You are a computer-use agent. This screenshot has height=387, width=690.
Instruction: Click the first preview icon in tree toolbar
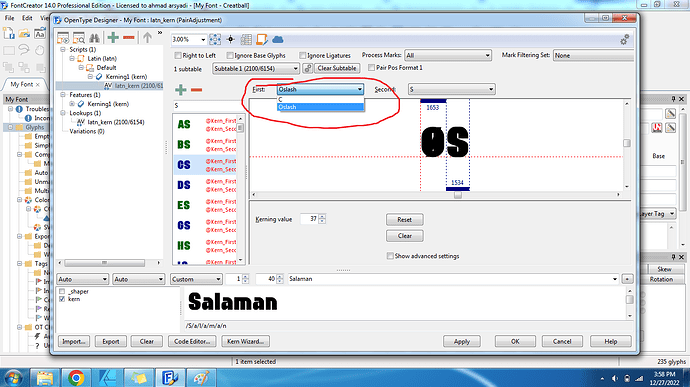coord(63,38)
